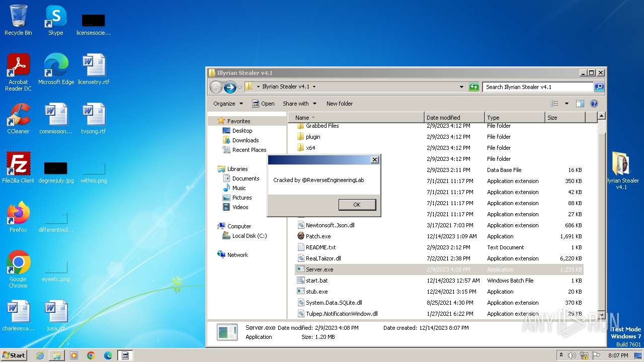Launch Google Chrome desktop shortcut
644x362 pixels.
18,269
